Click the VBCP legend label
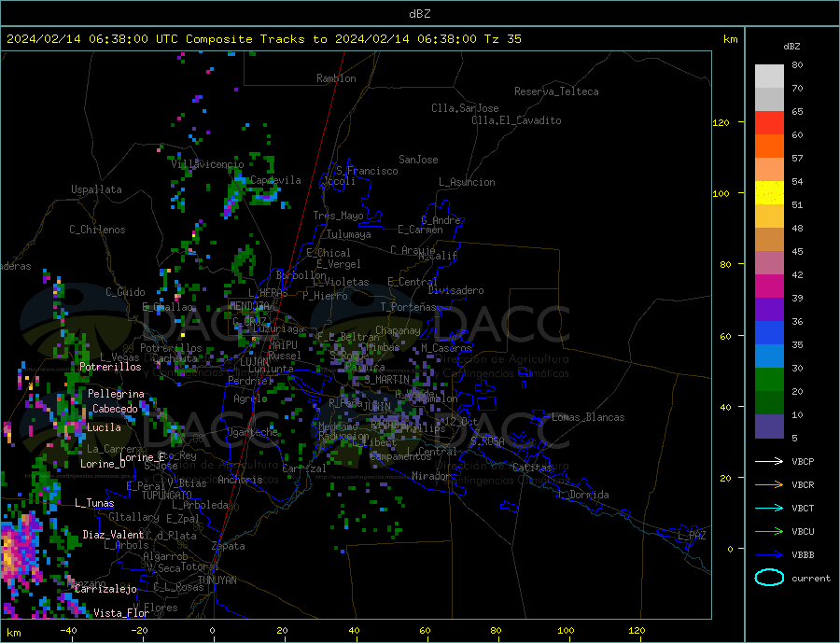The height and width of the screenshot is (643, 840). [x=803, y=461]
